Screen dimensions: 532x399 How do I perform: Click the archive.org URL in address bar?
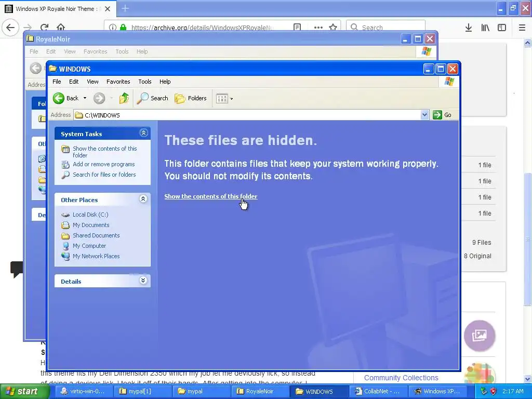tap(202, 28)
